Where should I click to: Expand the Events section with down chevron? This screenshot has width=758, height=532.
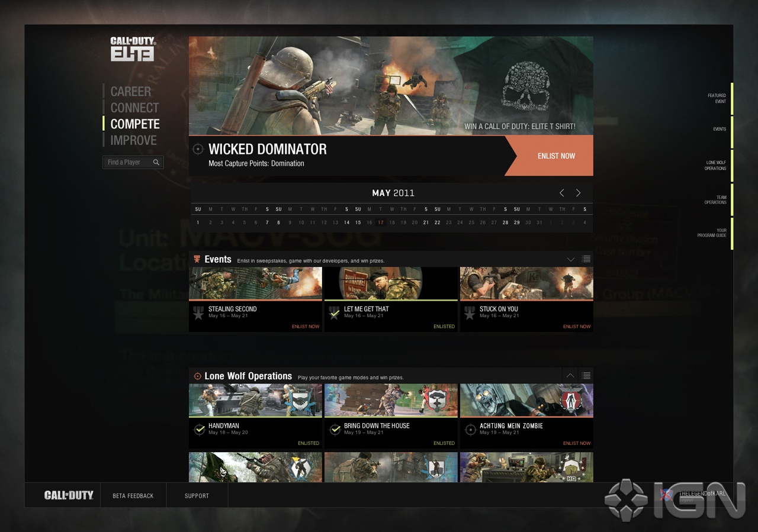point(571,259)
